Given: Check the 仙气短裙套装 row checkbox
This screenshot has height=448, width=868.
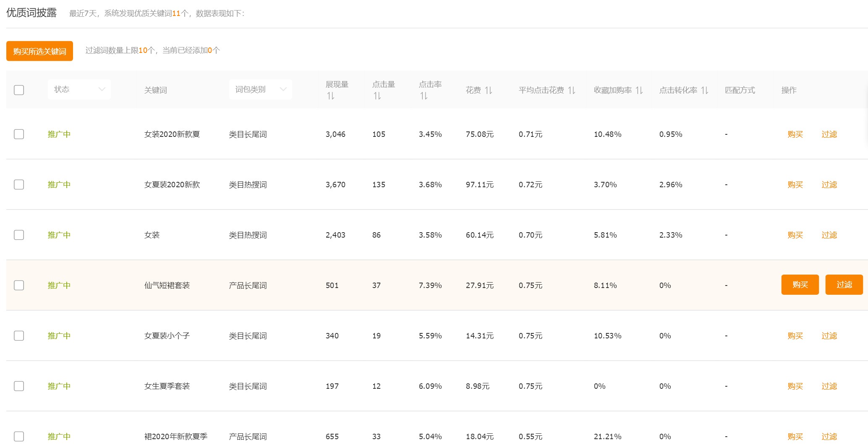Looking at the screenshot, I should (18, 285).
